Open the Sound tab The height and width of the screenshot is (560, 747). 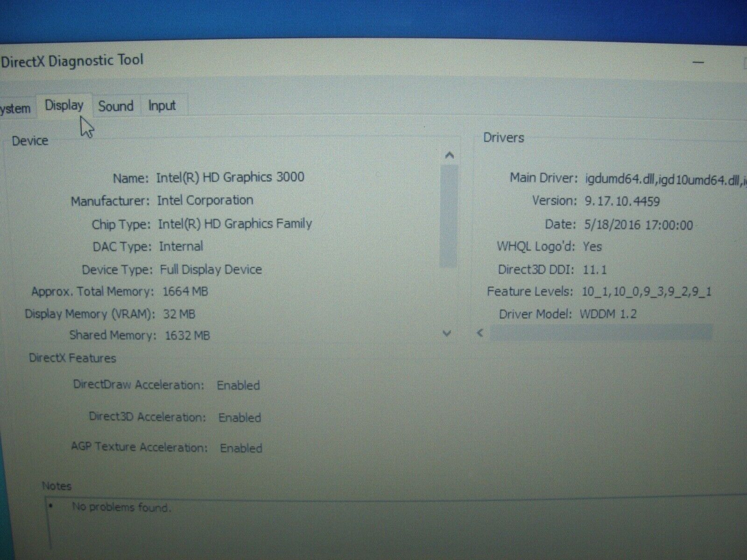(116, 106)
